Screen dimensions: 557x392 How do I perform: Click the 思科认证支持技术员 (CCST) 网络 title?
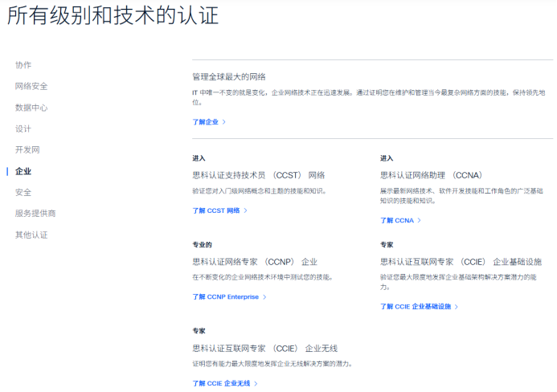pos(259,175)
